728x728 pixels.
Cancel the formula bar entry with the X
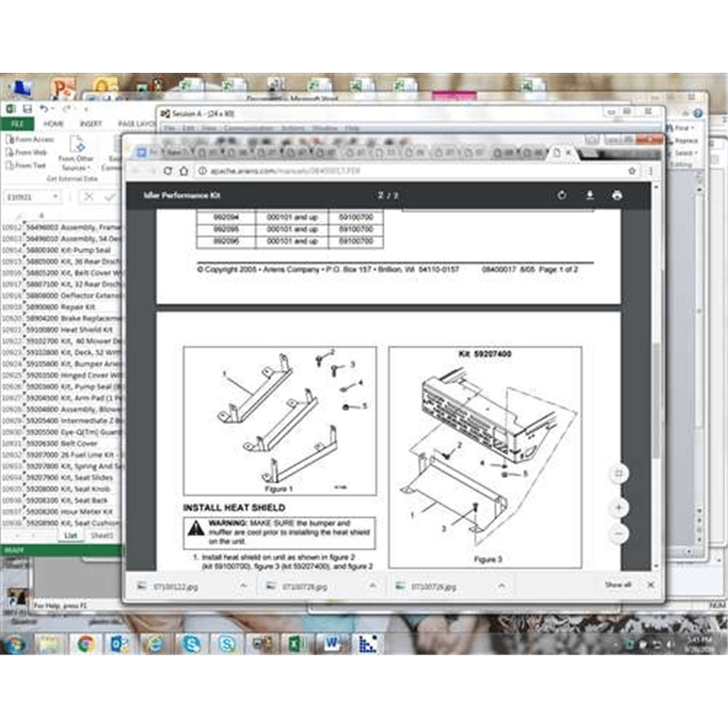pos(88,197)
